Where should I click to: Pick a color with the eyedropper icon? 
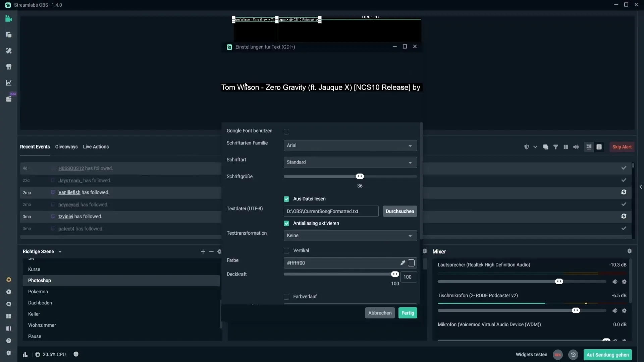point(402,263)
